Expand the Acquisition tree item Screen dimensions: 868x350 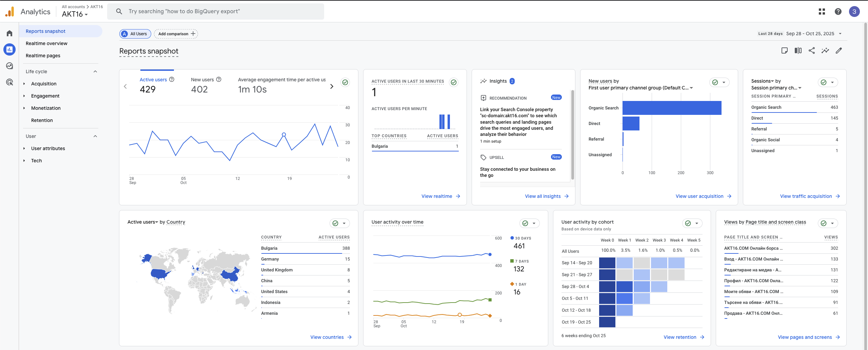[24, 84]
